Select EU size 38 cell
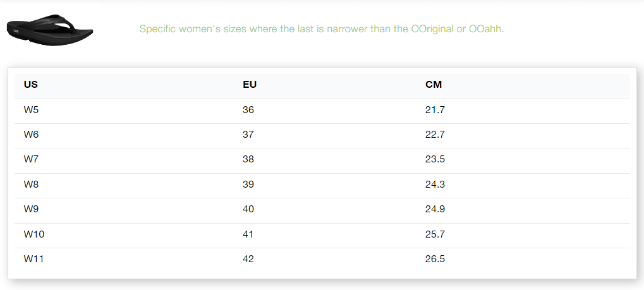Image resolution: width=644 pixels, height=290 pixels. tap(248, 159)
